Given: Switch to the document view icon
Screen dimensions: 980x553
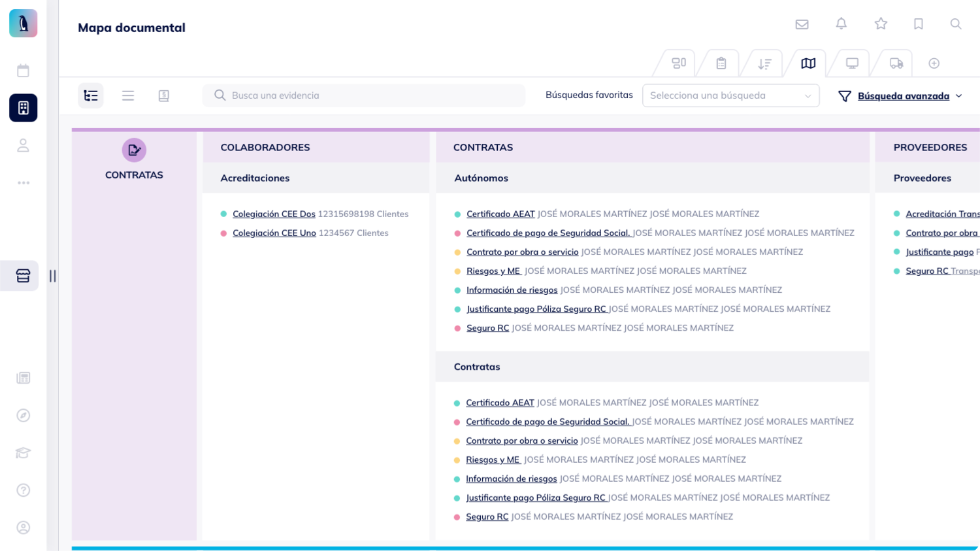Looking at the screenshot, I should click(164, 95).
